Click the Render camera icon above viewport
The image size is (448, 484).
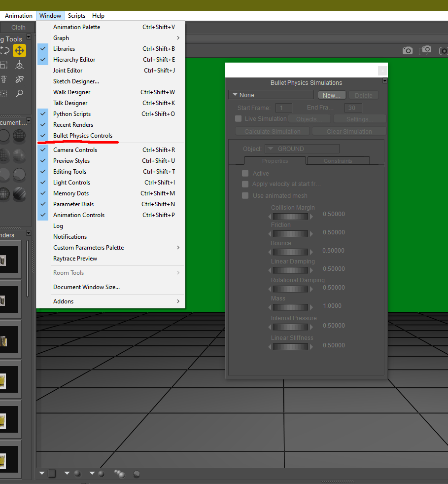(407, 51)
